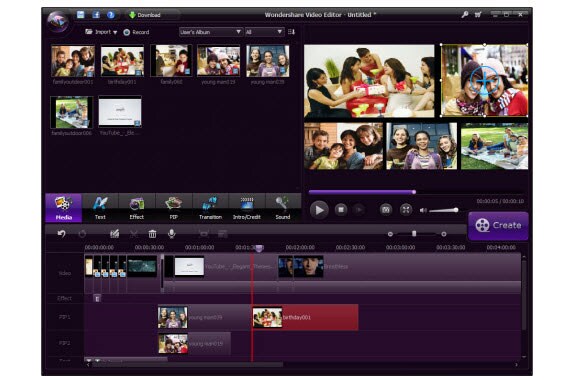The image size is (570, 380).
Task: Click the register key icon
Action: (x=465, y=15)
